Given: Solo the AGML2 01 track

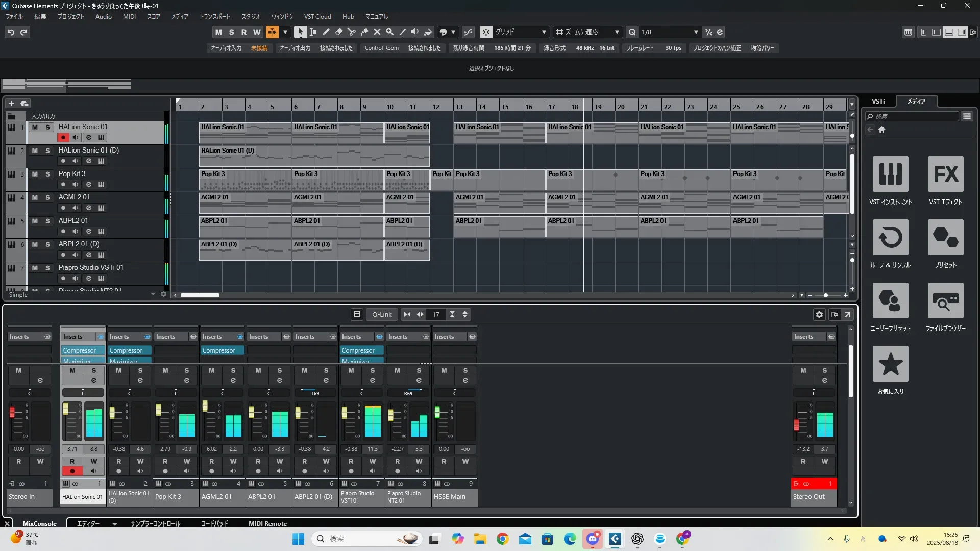Looking at the screenshot, I should tap(47, 197).
